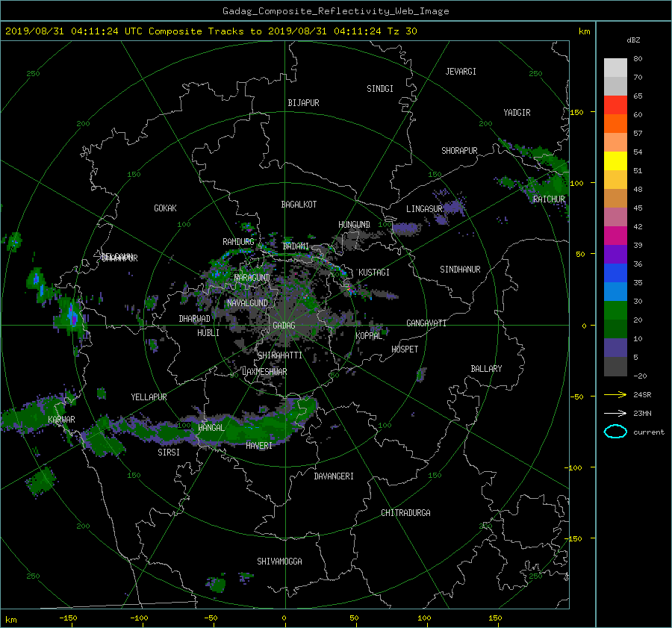Viewport: 672px width, 628px height.
Task: Click the 'current' legend label
Action: 648,432
